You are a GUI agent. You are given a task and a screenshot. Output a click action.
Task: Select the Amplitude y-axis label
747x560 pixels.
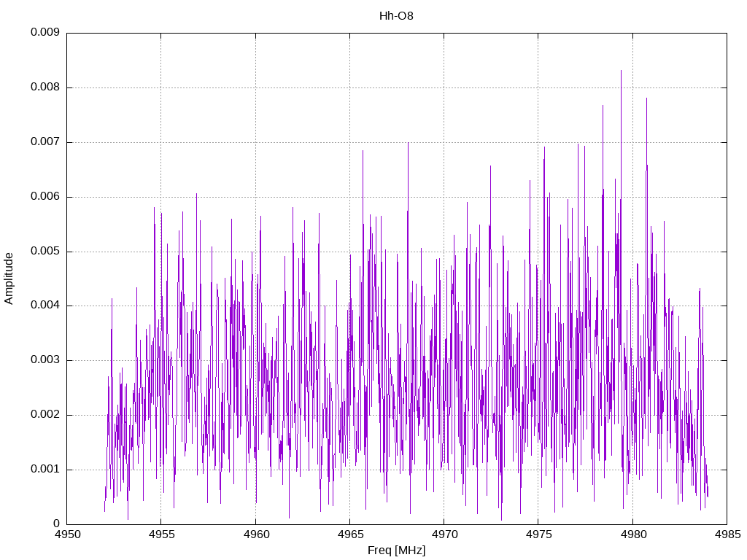(9, 279)
